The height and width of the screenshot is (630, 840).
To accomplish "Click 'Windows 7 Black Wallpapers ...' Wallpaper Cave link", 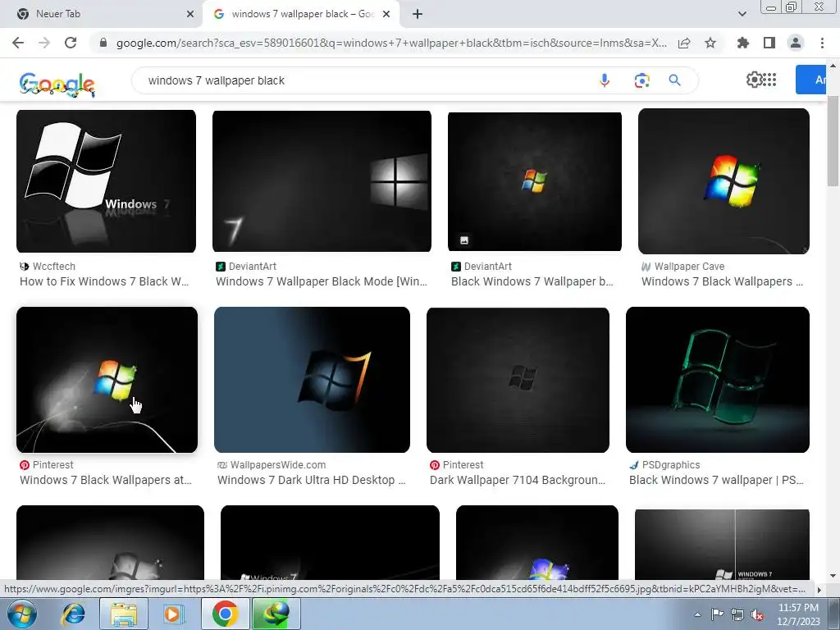I will click(x=722, y=281).
